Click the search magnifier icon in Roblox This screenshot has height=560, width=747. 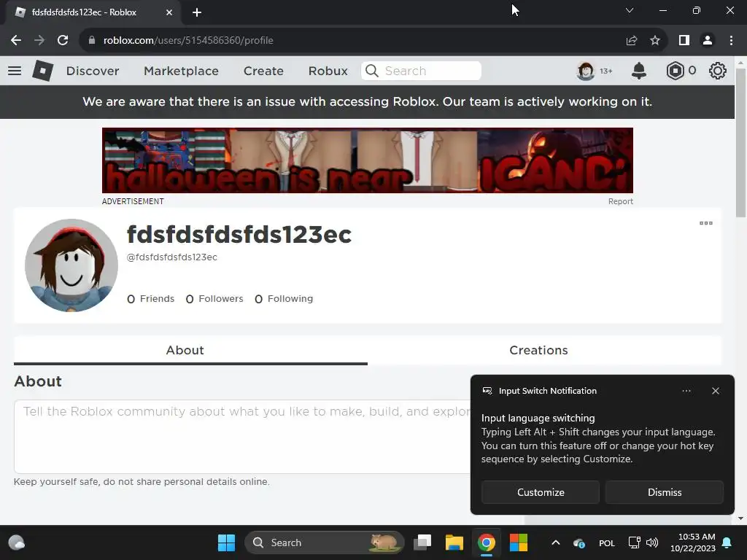pos(371,71)
